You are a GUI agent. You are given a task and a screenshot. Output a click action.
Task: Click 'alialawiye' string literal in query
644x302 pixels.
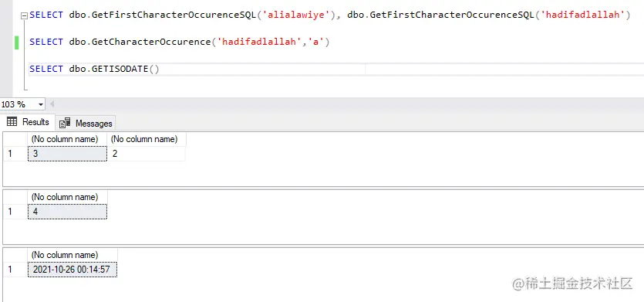(296, 15)
